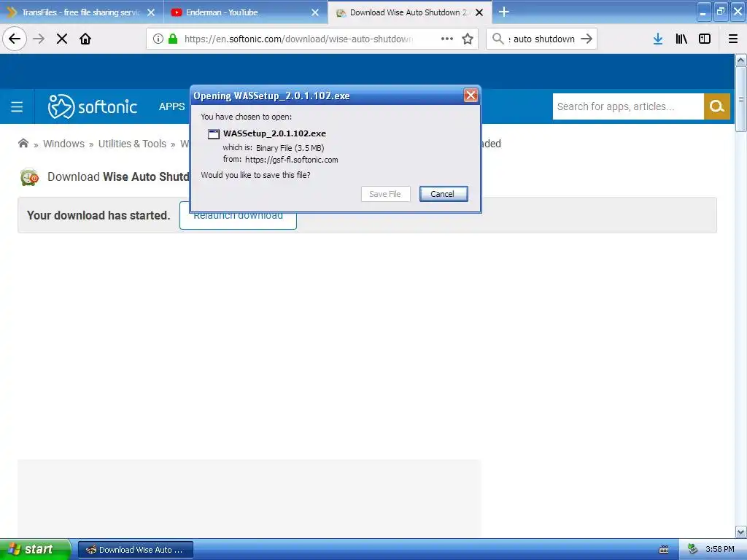Click the search magnifier icon in Firefox search box

(498, 39)
